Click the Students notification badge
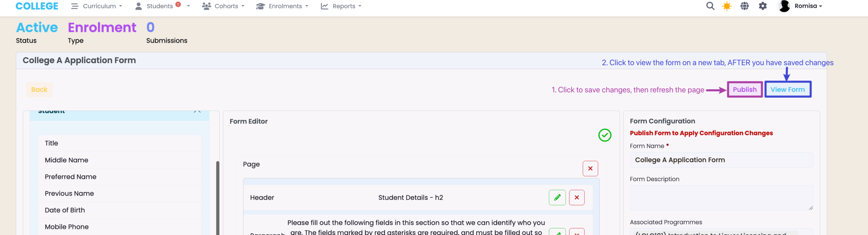Screen dimensions: 868x235 [178, 4]
